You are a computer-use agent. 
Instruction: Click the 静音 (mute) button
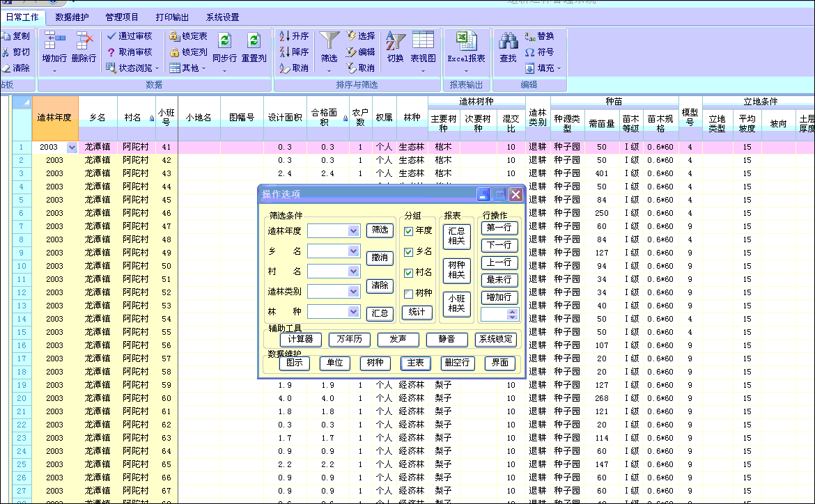447,340
